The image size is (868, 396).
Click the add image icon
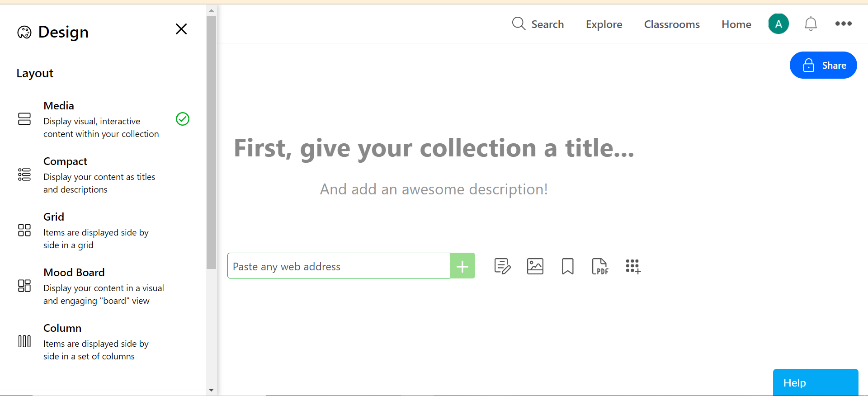click(535, 266)
